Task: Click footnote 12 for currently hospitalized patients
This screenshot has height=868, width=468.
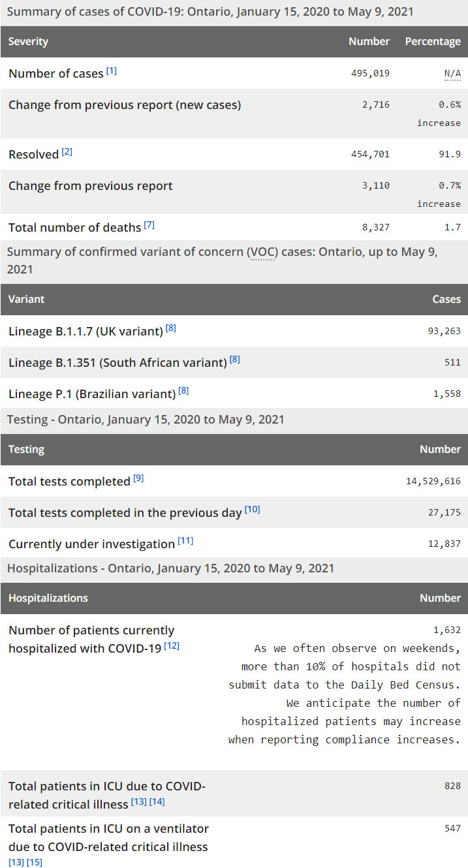Action: (x=172, y=646)
